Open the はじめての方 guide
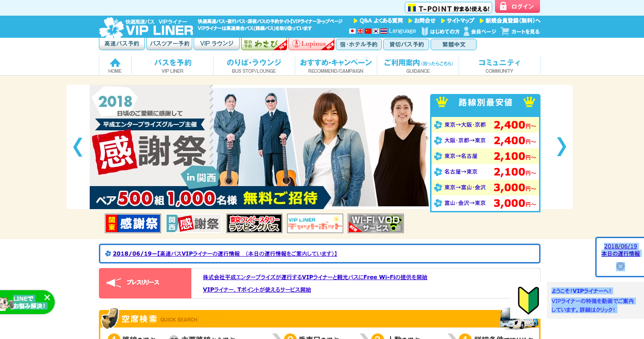 tap(441, 31)
